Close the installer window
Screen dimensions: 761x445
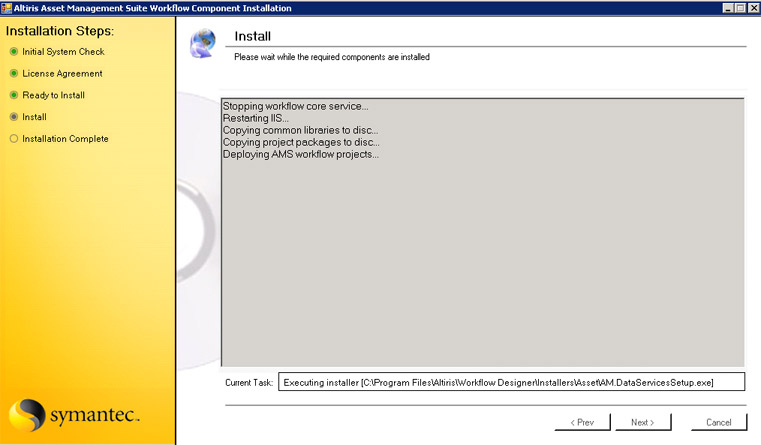pyautogui.click(x=753, y=8)
